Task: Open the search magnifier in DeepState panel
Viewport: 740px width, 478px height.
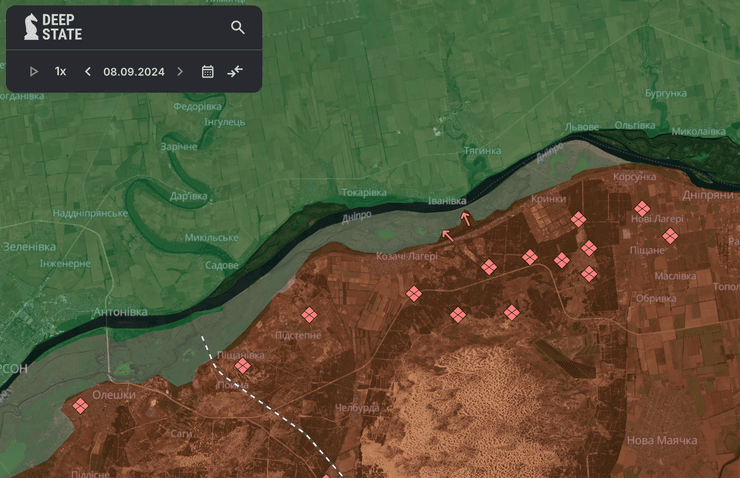Action: point(238,27)
